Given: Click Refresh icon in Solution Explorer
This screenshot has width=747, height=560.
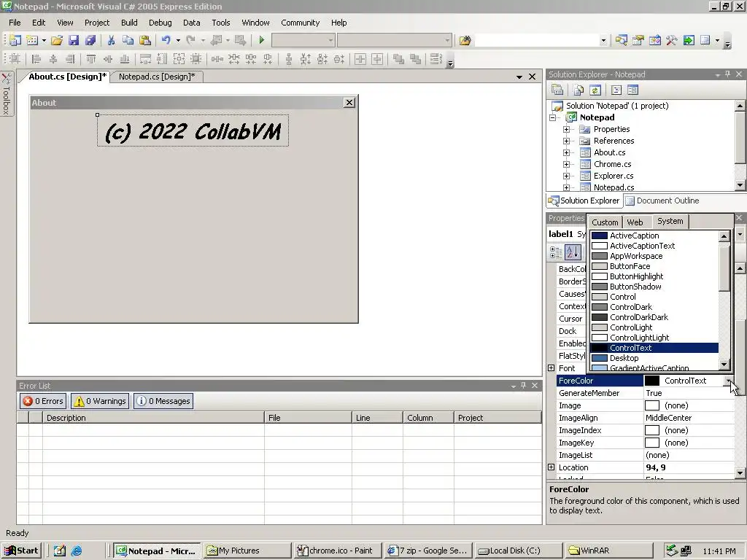Looking at the screenshot, I should [x=595, y=90].
